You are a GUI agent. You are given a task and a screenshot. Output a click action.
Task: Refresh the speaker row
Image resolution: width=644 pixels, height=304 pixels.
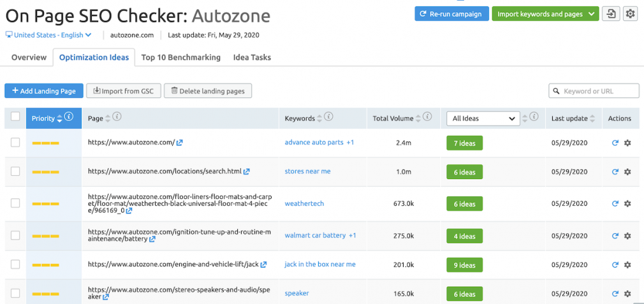[x=615, y=293]
